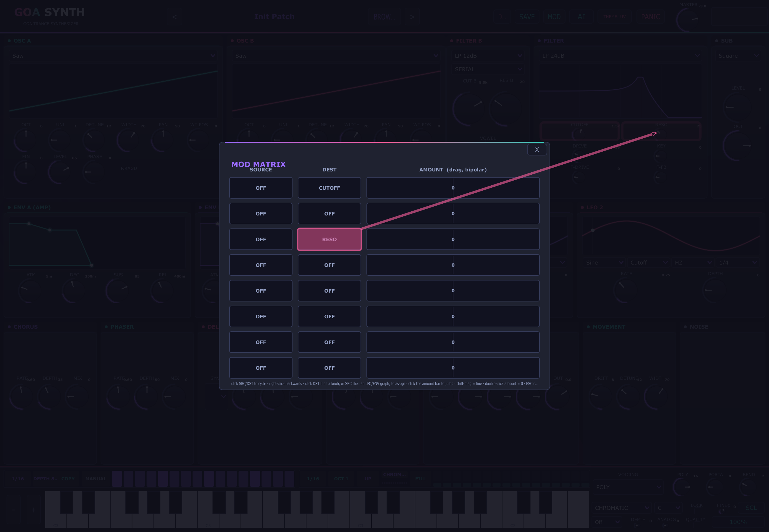Click the CUTOFF destination button

click(x=329, y=188)
